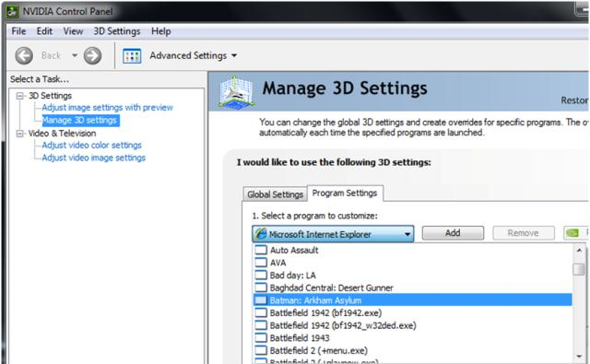Select the Video & Television tree label
The height and width of the screenshot is (364, 590).
[62, 133]
